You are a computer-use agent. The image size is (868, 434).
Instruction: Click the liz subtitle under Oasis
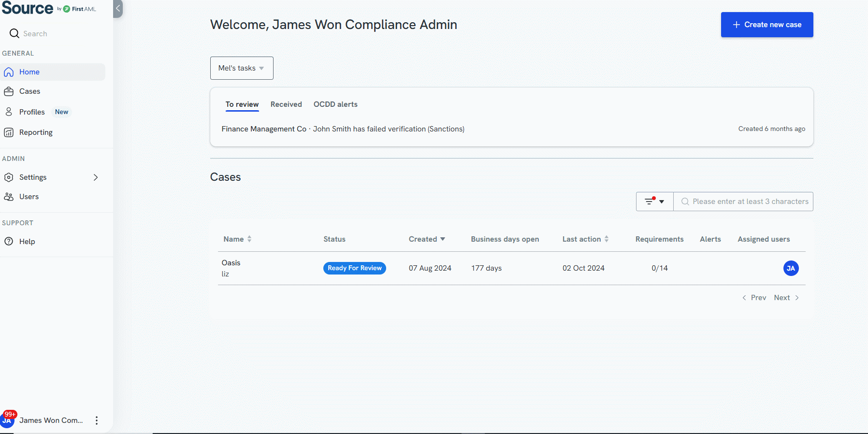point(225,274)
